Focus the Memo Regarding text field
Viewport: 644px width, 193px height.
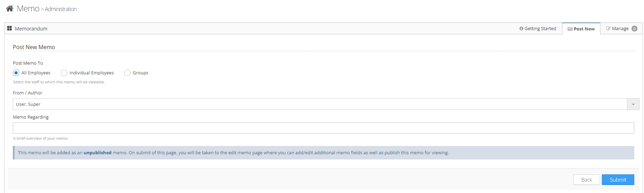(x=323, y=128)
